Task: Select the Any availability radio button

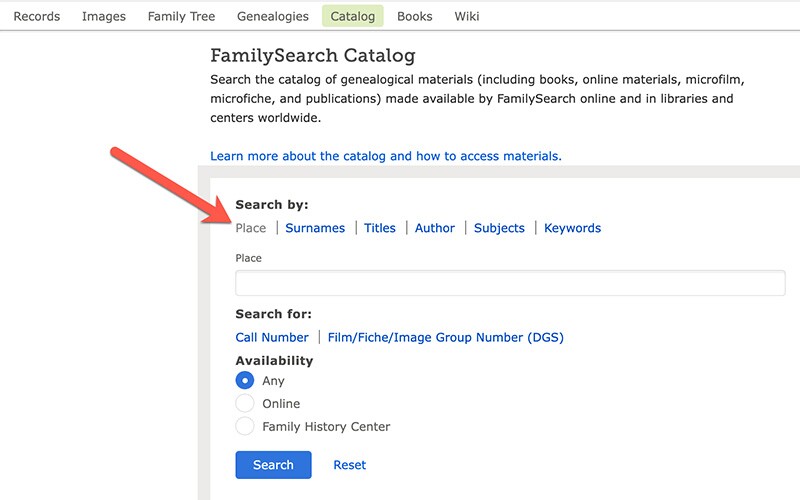Action: pos(245,381)
